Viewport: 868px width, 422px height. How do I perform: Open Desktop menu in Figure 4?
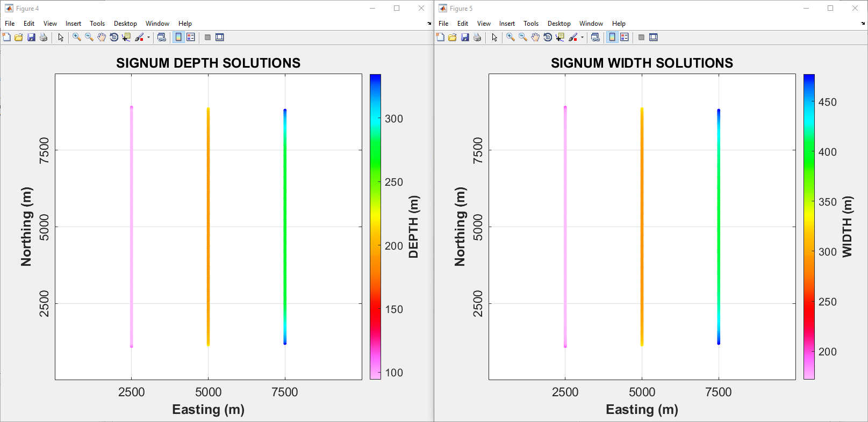125,24
